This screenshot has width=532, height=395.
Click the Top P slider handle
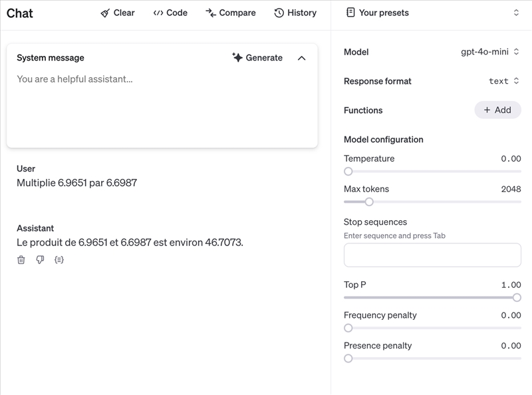pos(517,298)
